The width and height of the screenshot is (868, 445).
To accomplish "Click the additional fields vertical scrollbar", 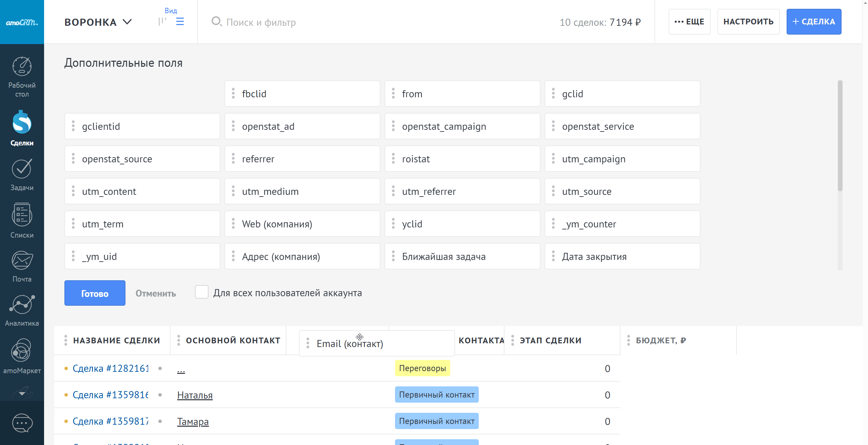I will click(840, 136).
